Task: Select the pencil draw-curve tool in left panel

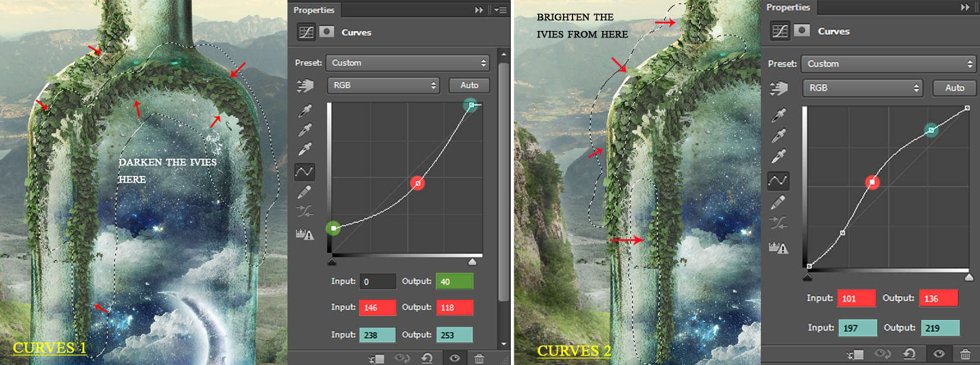Action: [x=305, y=192]
